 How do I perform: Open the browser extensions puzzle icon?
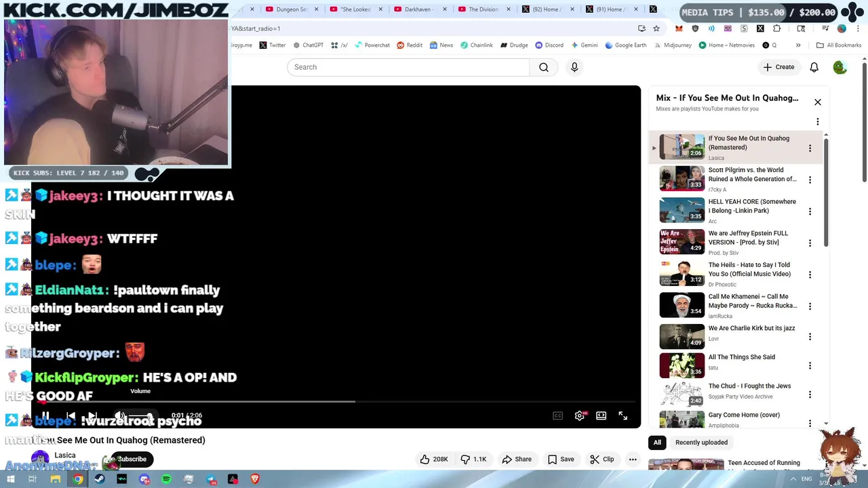777,28
